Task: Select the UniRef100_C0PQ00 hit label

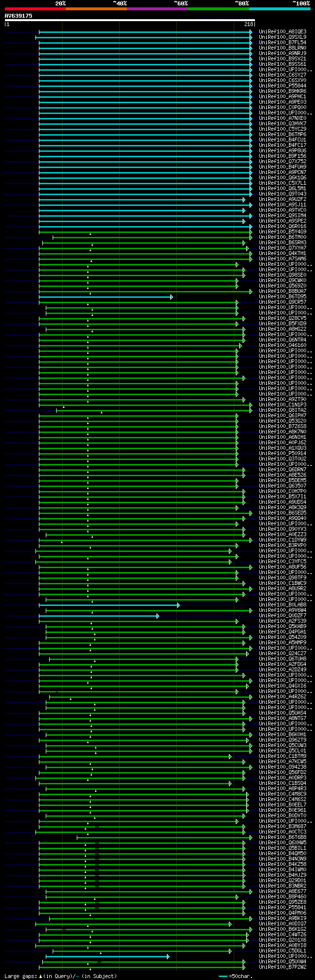Action: [283, 107]
